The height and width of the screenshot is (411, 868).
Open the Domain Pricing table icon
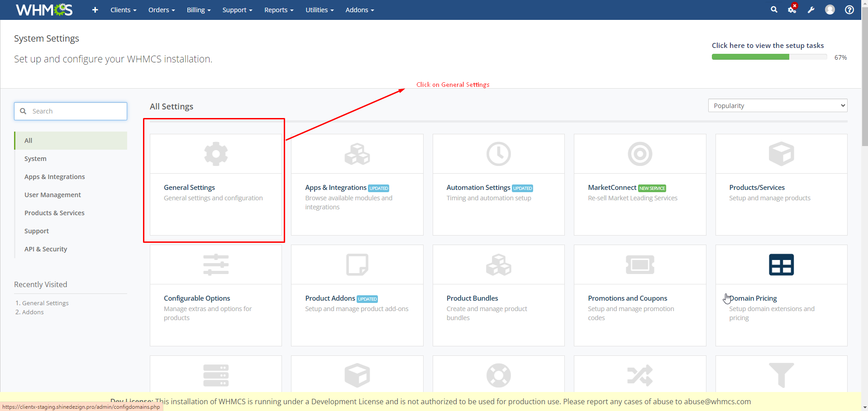click(x=781, y=265)
